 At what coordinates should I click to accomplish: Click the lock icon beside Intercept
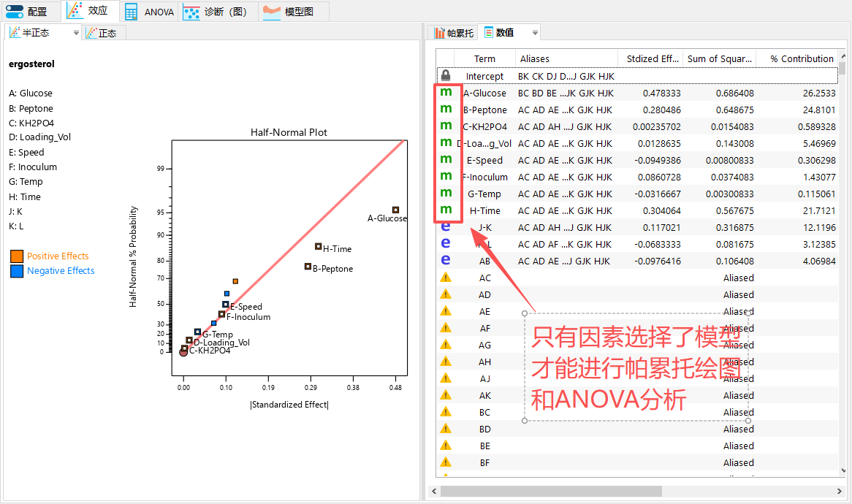point(445,76)
